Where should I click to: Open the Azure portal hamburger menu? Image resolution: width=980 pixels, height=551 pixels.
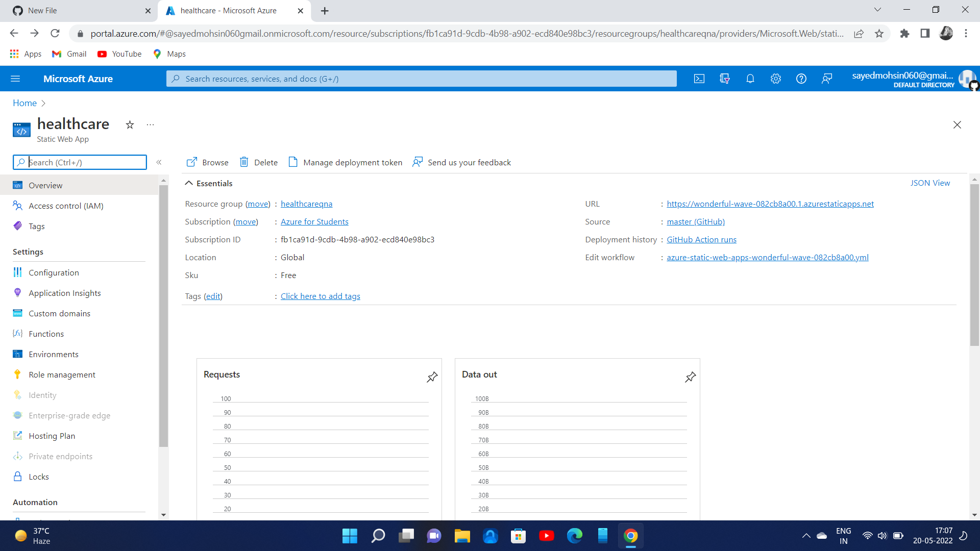pyautogui.click(x=15, y=79)
